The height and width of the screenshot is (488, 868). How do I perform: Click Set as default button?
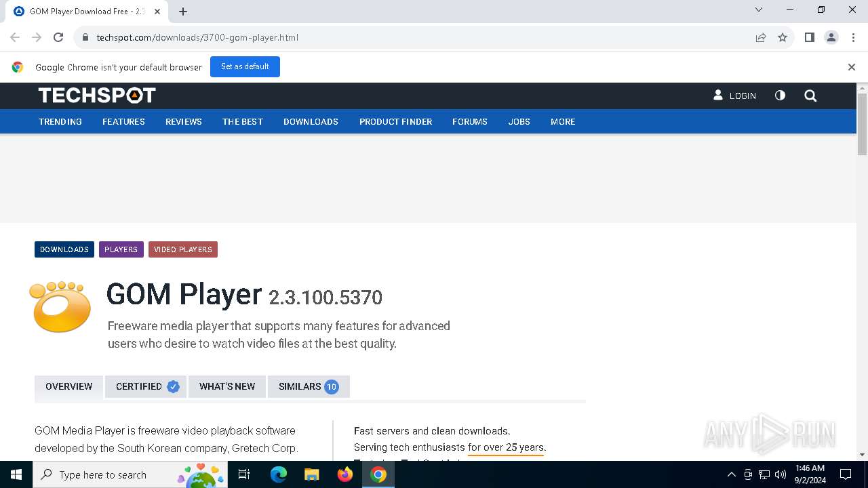click(x=245, y=66)
